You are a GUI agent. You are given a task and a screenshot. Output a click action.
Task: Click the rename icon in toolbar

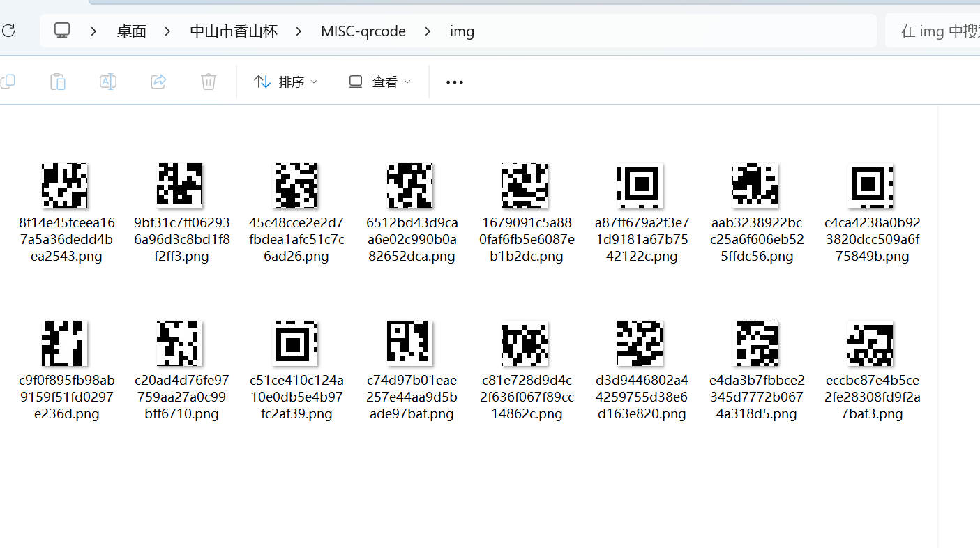[x=108, y=82]
